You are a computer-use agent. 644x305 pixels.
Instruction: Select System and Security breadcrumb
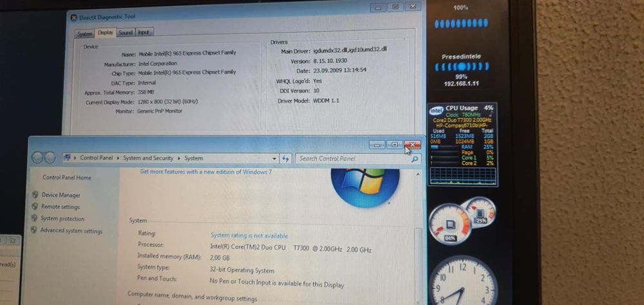[x=149, y=158]
